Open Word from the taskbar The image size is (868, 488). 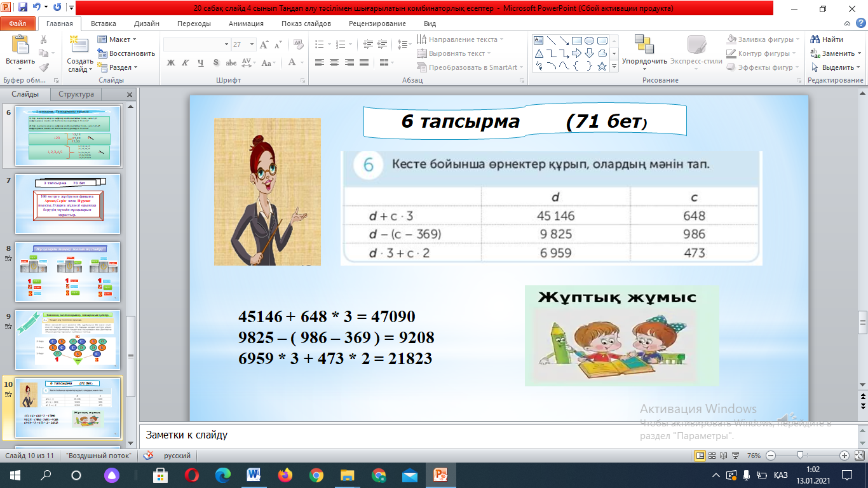click(x=253, y=475)
